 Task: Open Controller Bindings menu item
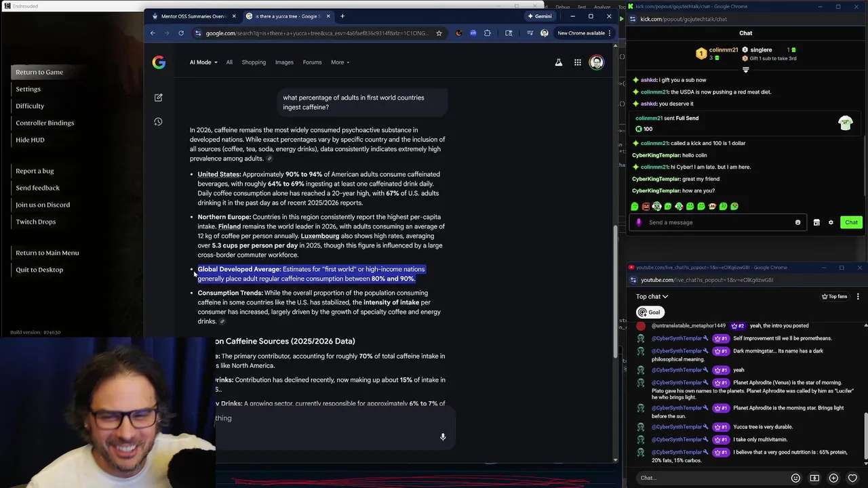(x=45, y=123)
